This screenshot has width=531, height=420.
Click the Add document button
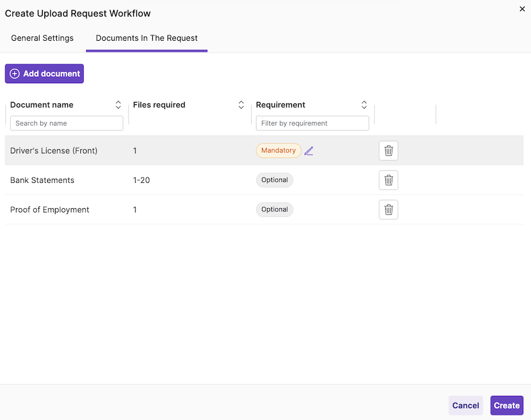(44, 73)
